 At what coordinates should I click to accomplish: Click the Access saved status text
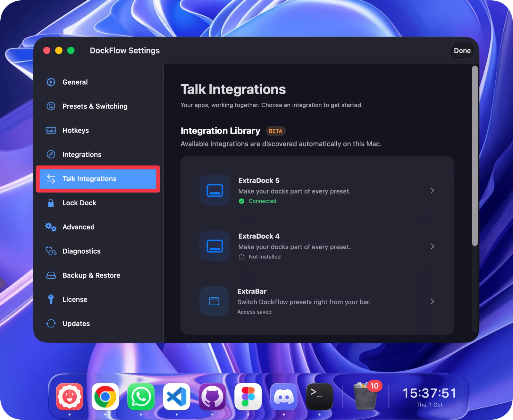(254, 312)
